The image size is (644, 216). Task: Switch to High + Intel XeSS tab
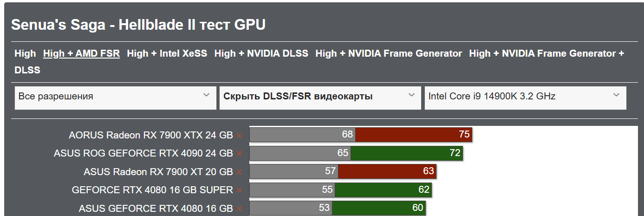click(167, 53)
